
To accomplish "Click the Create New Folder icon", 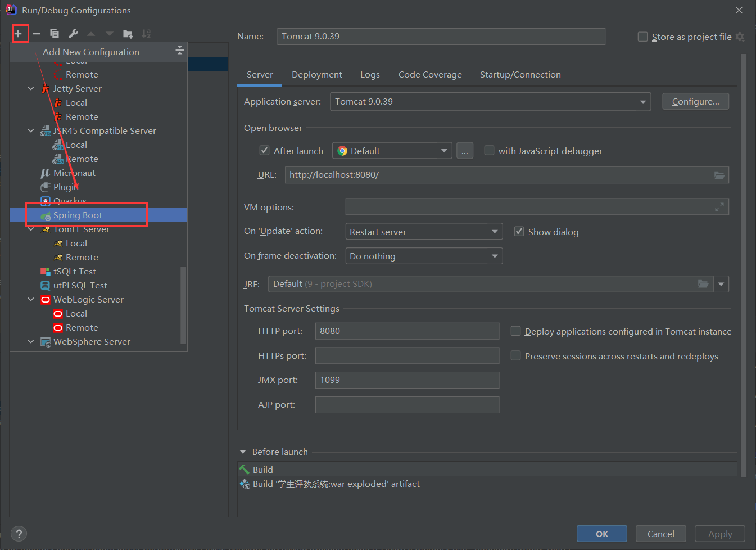I will [128, 34].
